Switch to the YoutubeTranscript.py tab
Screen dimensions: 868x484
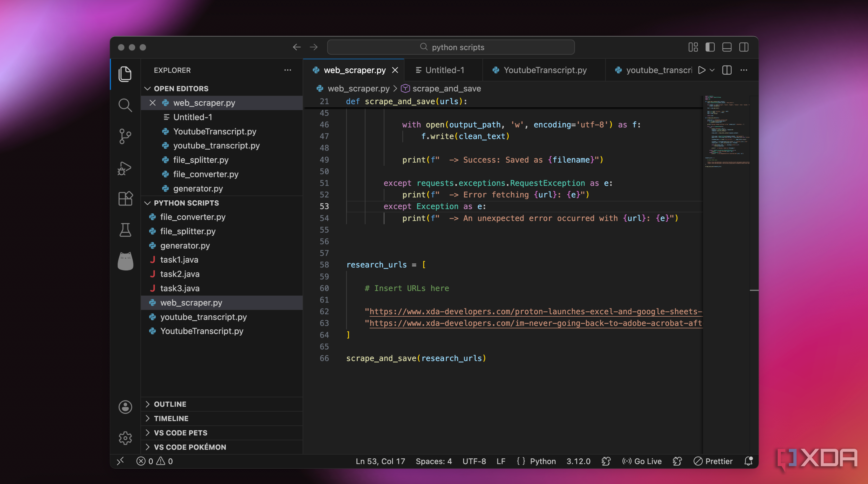[544, 70]
